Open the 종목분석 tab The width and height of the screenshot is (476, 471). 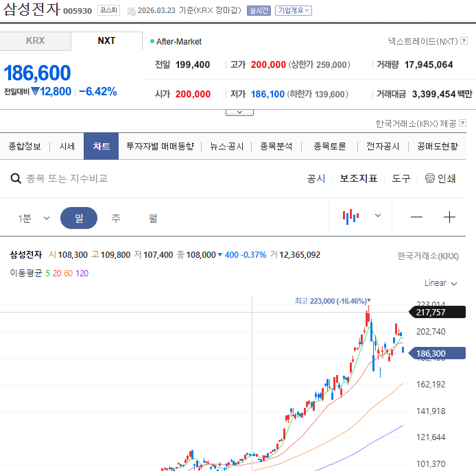click(x=276, y=146)
